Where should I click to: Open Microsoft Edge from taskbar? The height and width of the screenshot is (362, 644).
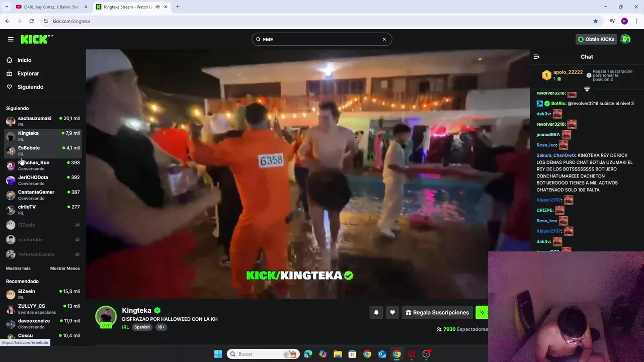pyautogui.click(x=308, y=354)
